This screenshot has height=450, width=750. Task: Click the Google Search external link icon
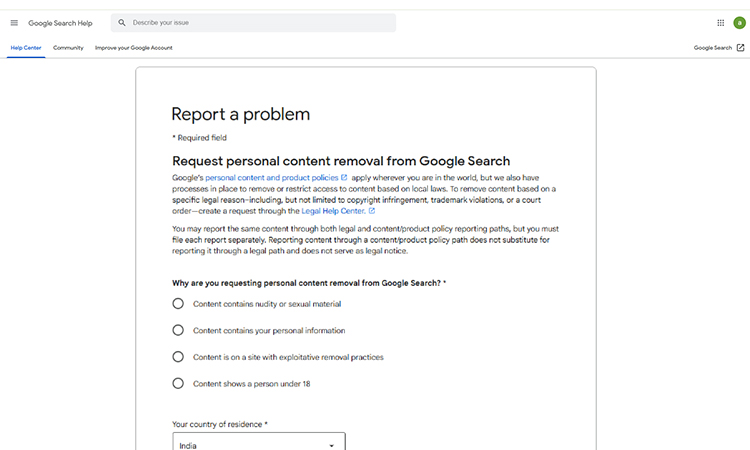pos(740,47)
